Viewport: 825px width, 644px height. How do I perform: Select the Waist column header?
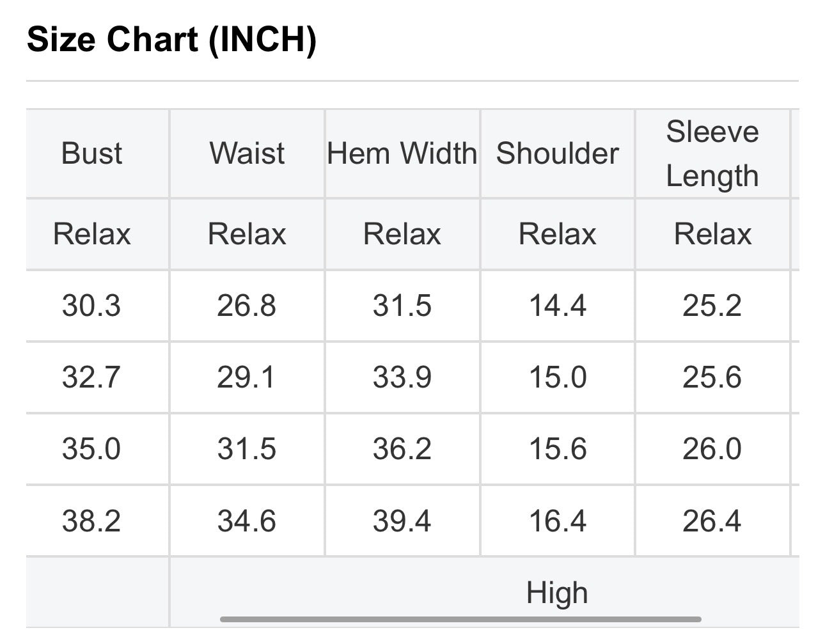click(247, 153)
